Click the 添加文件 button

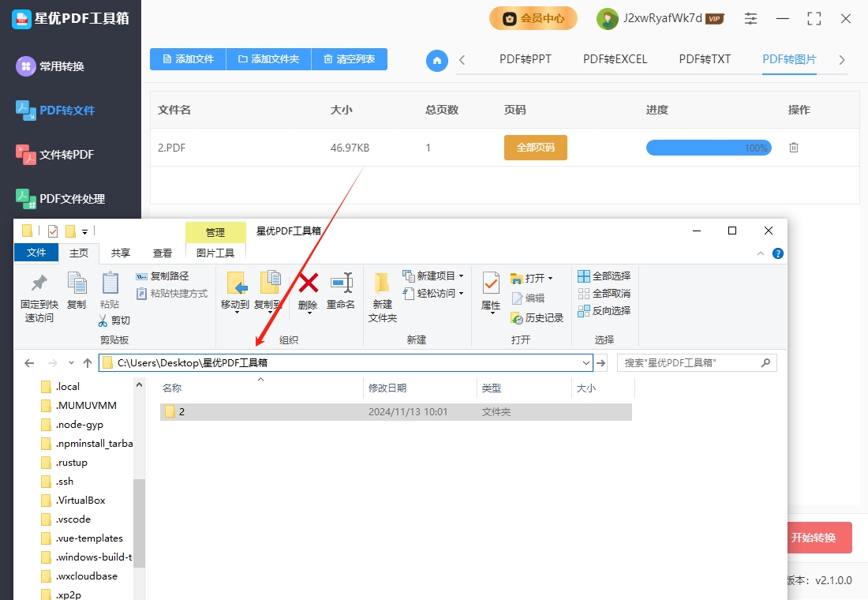pyautogui.click(x=189, y=59)
